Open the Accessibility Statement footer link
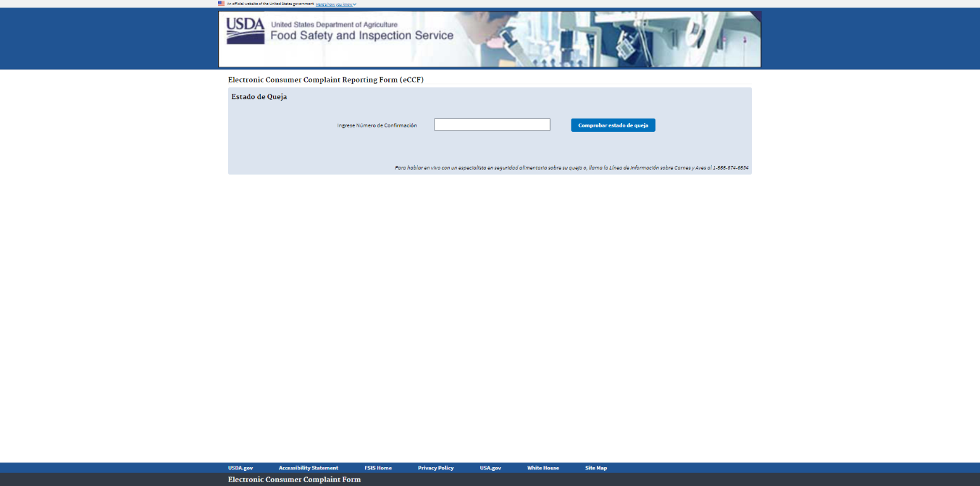 (x=309, y=468)
